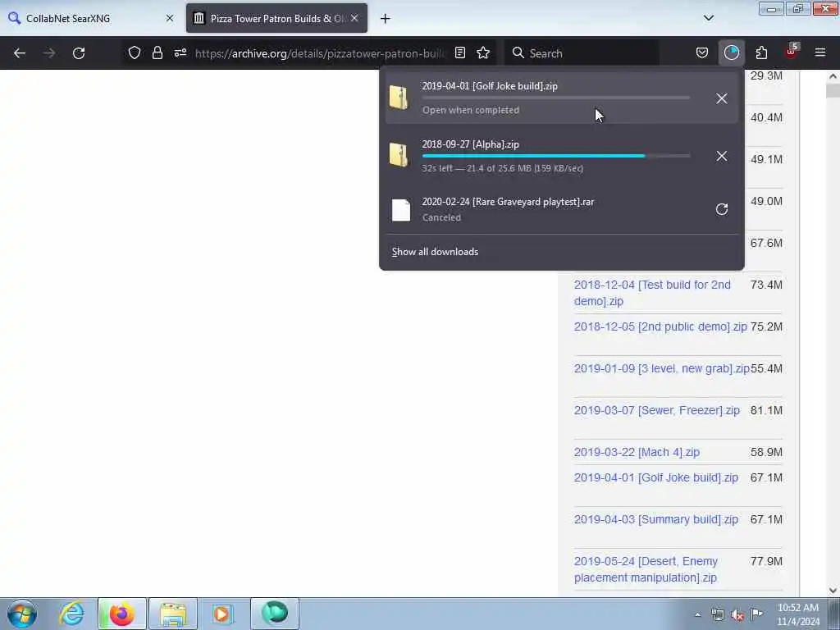Click the 75.2M file size text
This screenshot has width=840, height=630.
tap(767, 326)
